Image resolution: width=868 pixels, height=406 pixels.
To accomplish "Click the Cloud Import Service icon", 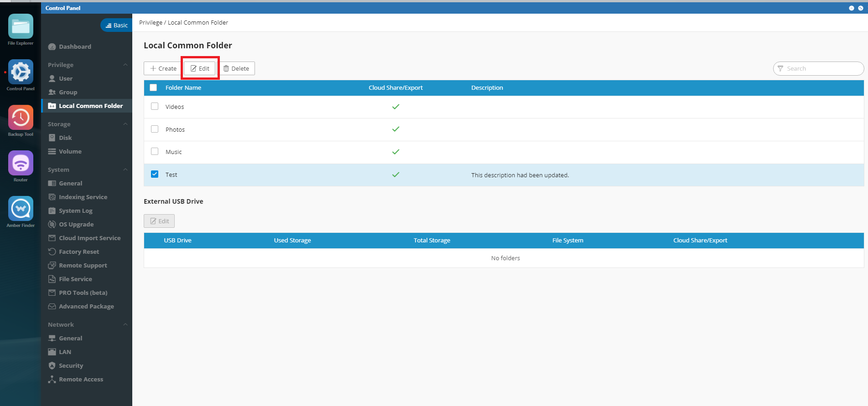I will tap(52, 238).
